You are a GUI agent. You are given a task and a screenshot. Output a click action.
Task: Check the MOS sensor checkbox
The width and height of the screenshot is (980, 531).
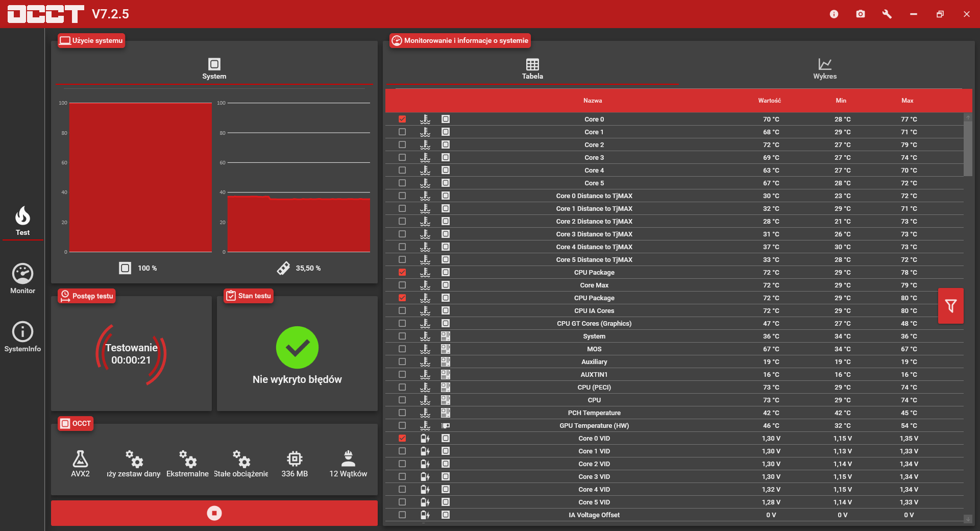(x=402, y=349)
